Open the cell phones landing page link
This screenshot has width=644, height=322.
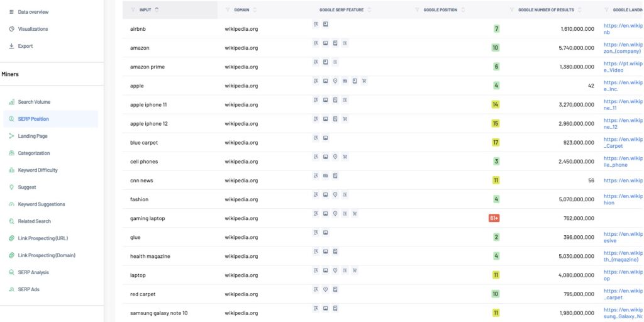[x=623, y=162]
